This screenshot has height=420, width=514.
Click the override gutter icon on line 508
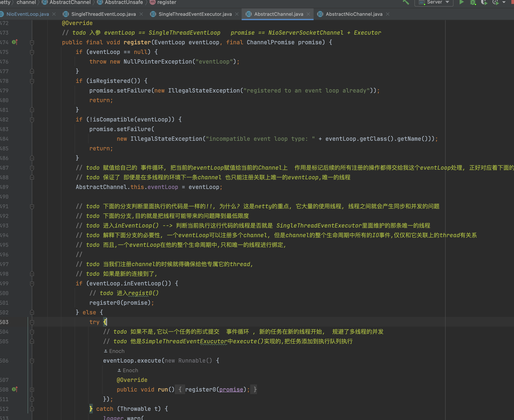coord(15,389)
